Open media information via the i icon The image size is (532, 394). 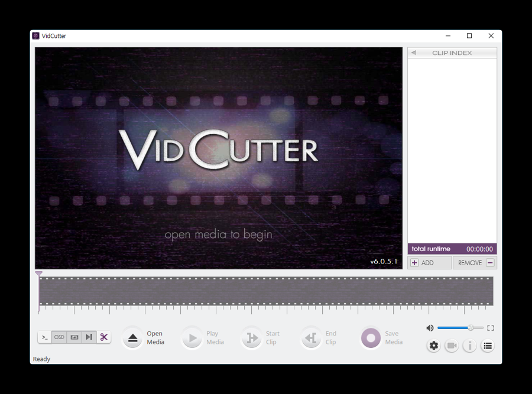click(x=469, y=346)
